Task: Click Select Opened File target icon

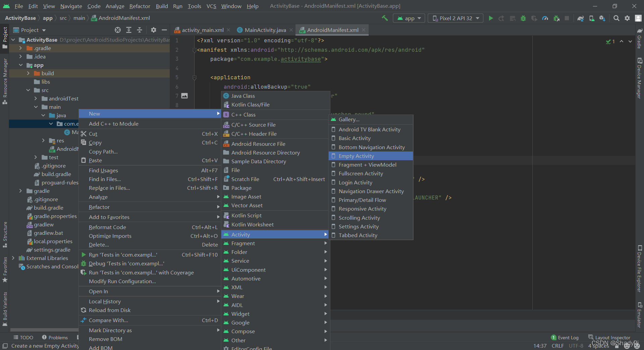Action: 118,30
